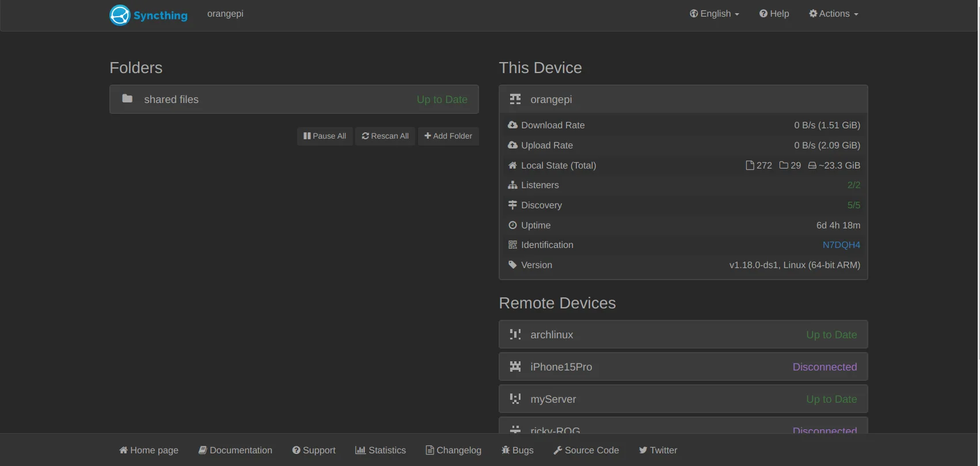Collapse the orangepi device panel
Screen dimensions: 980x466
click(x=683, y=100)
